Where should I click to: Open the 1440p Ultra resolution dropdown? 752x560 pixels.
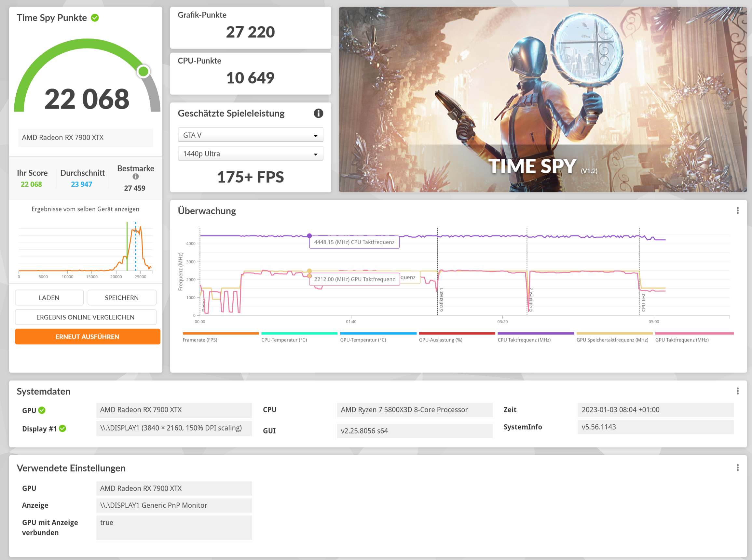click(250, 153)
